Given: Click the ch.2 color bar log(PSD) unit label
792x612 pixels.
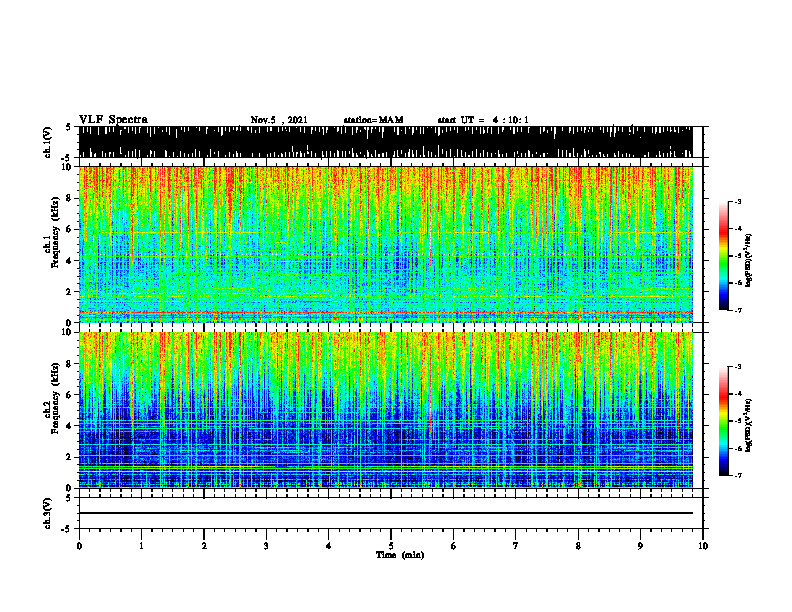Looking at the screenshot, I should (749, 425).
